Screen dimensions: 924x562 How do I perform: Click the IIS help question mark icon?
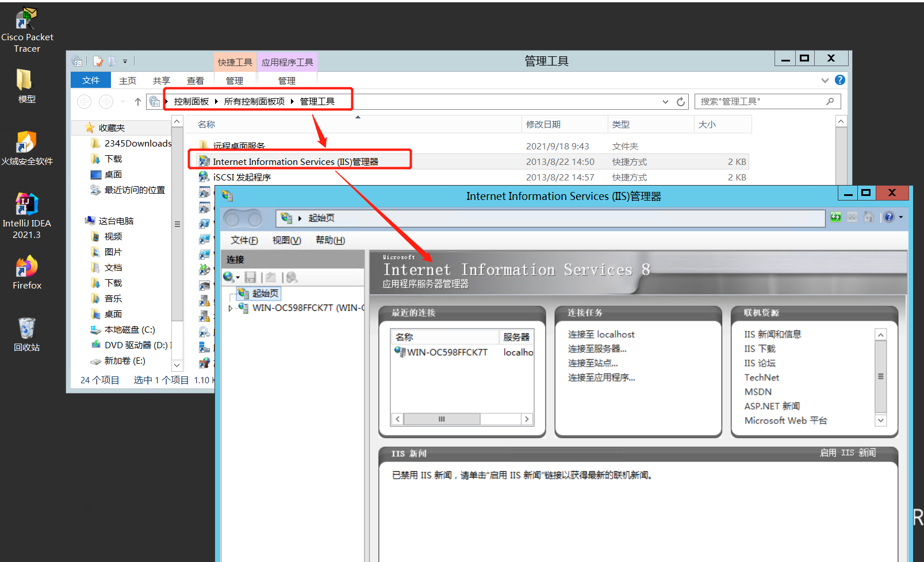[889, 217]
